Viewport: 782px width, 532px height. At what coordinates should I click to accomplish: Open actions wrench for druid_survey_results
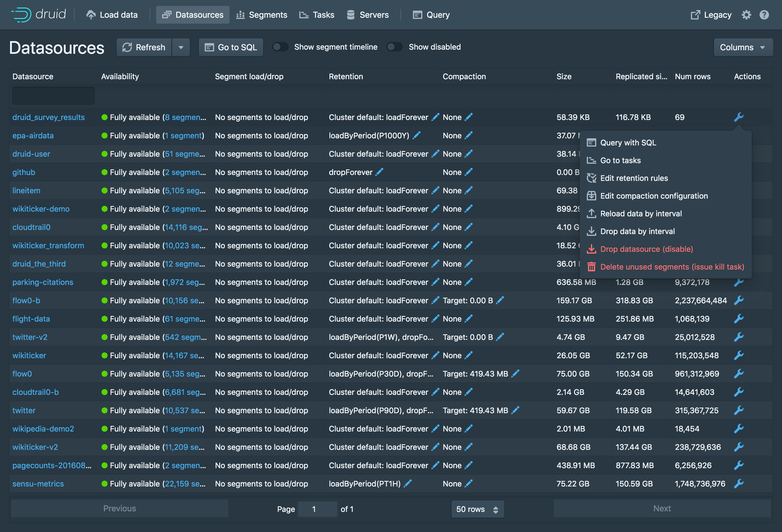coord(738,117)
